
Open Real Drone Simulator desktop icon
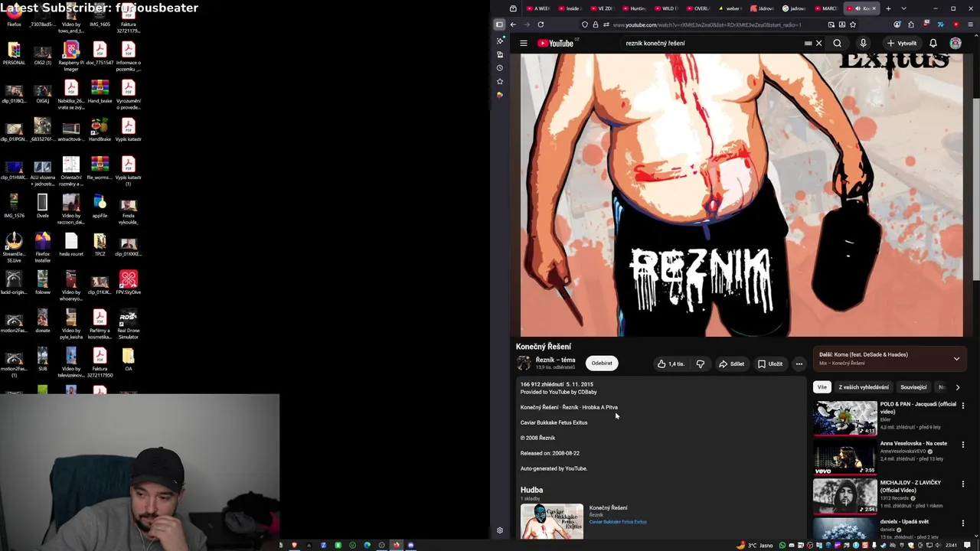coord(128,324)
